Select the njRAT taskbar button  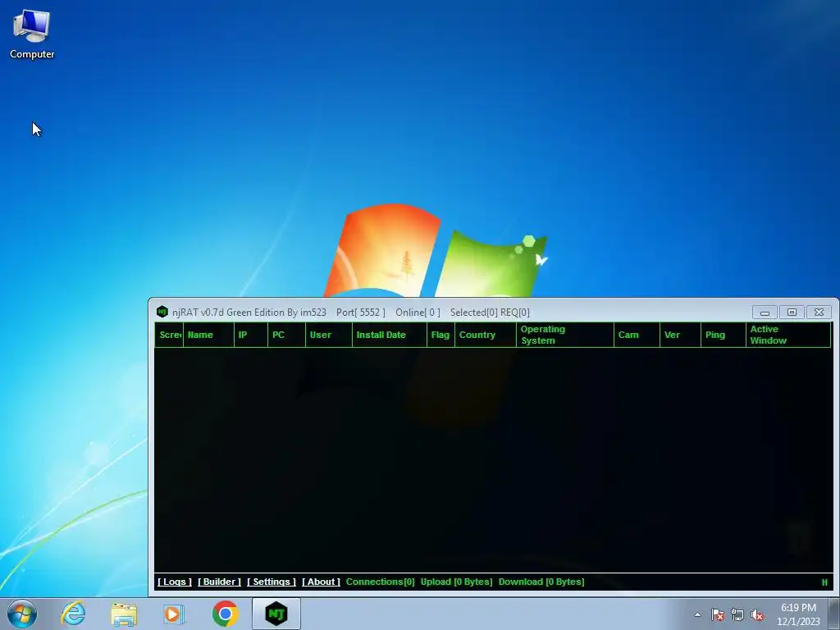[276, 614]
